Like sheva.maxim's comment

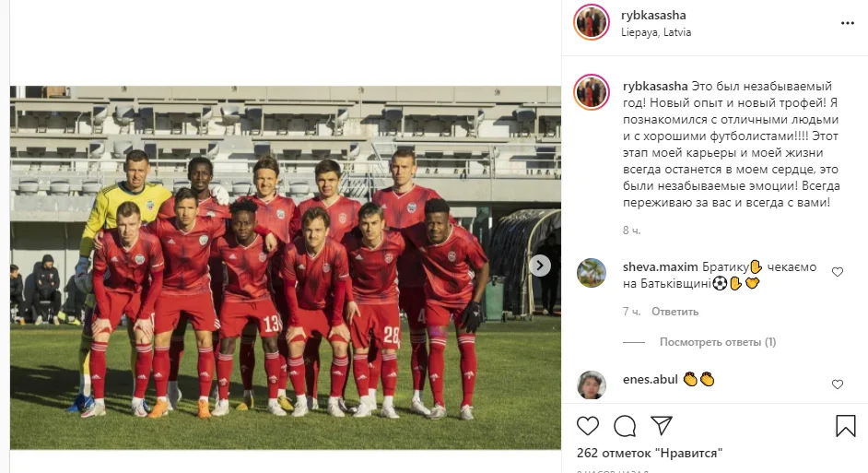838,272
